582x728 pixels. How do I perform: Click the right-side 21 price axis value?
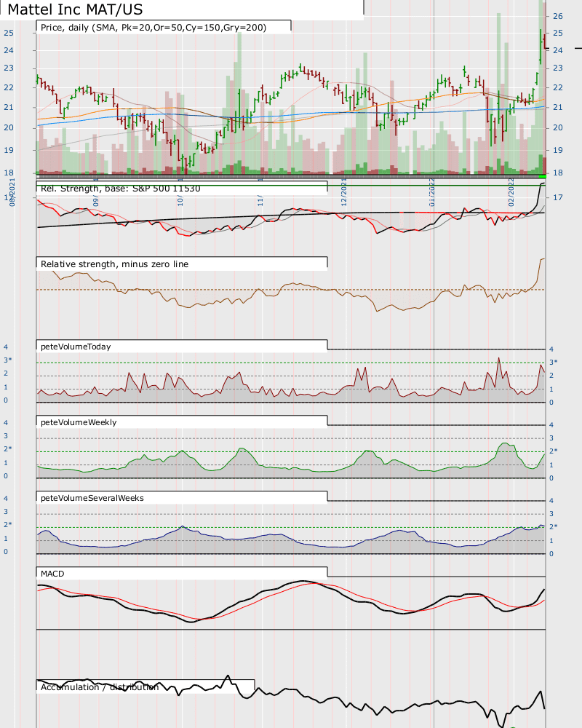(x=558, y=107)
